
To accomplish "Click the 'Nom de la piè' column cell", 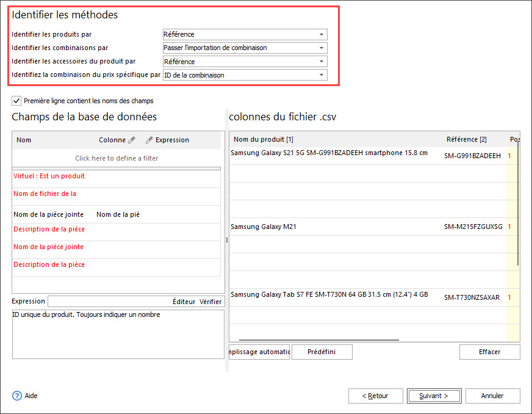I will point(118,214).
